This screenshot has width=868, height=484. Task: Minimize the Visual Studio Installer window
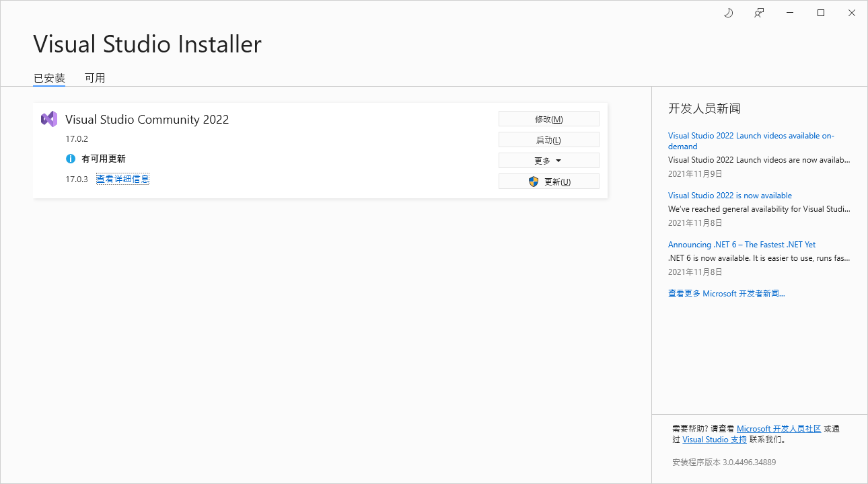click(790, 13)
